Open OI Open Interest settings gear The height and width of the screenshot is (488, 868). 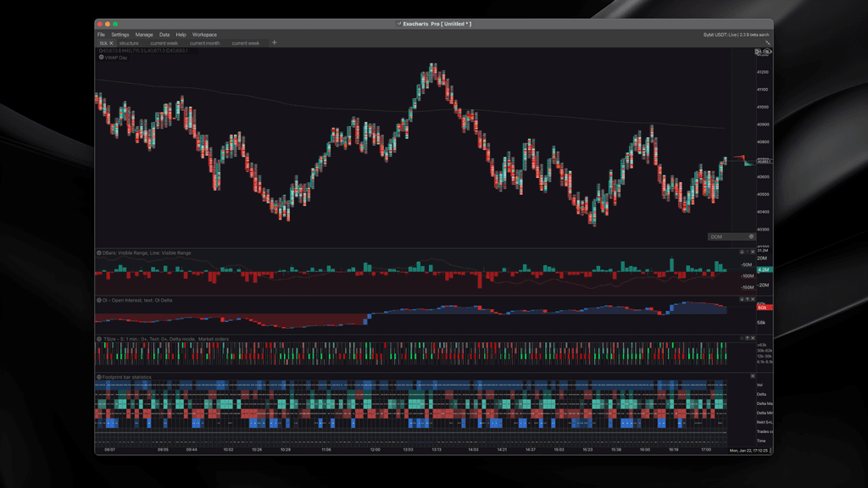[x=99, y=300]
